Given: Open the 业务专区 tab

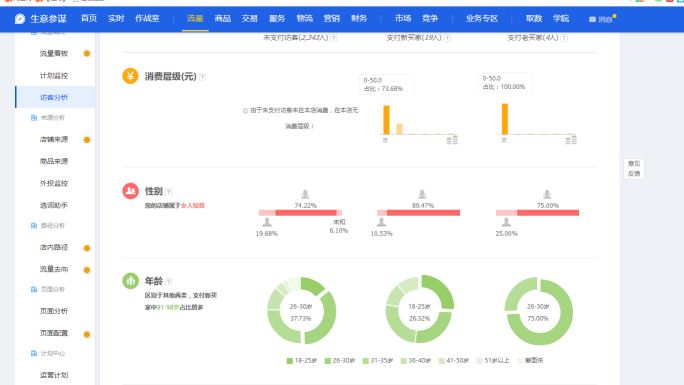Looking at the screenshot, I should (x=482, y=18).
